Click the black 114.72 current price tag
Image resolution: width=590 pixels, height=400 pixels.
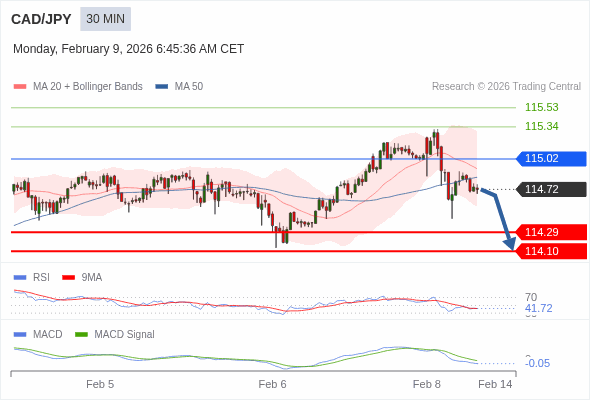551,189
